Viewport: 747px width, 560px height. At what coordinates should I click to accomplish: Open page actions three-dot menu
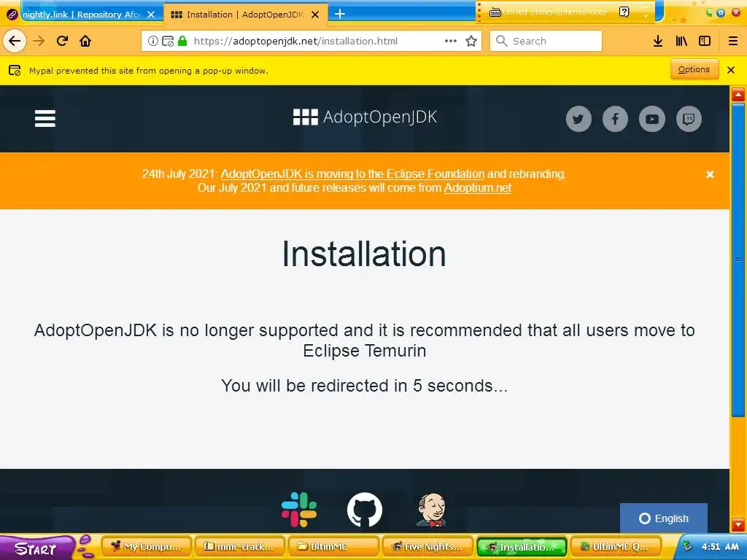pos(451,41)
